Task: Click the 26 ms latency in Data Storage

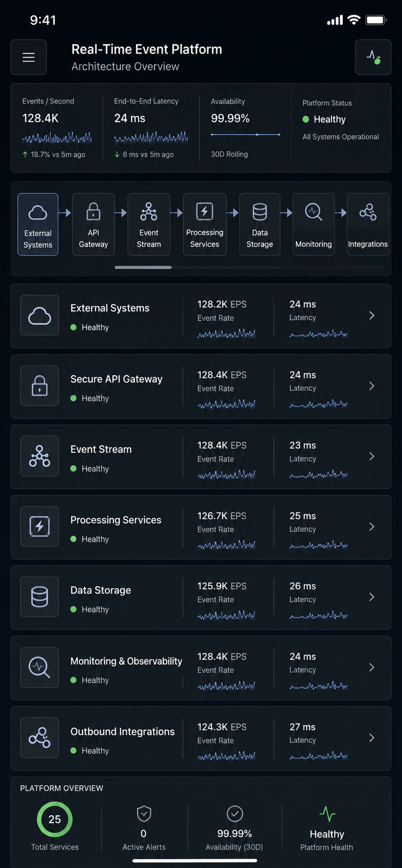Action: pos(303,586)
